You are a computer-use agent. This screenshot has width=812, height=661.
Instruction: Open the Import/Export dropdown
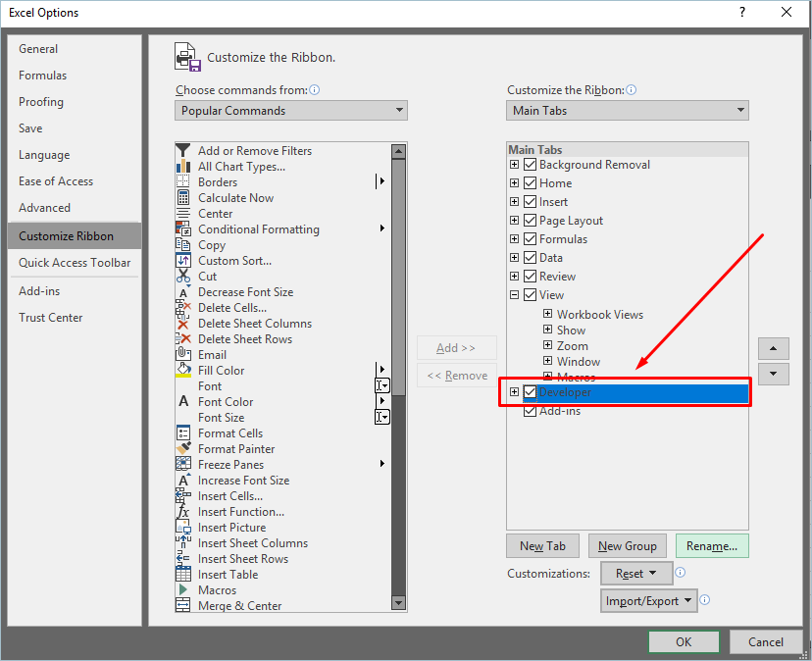tap(649, 600)
